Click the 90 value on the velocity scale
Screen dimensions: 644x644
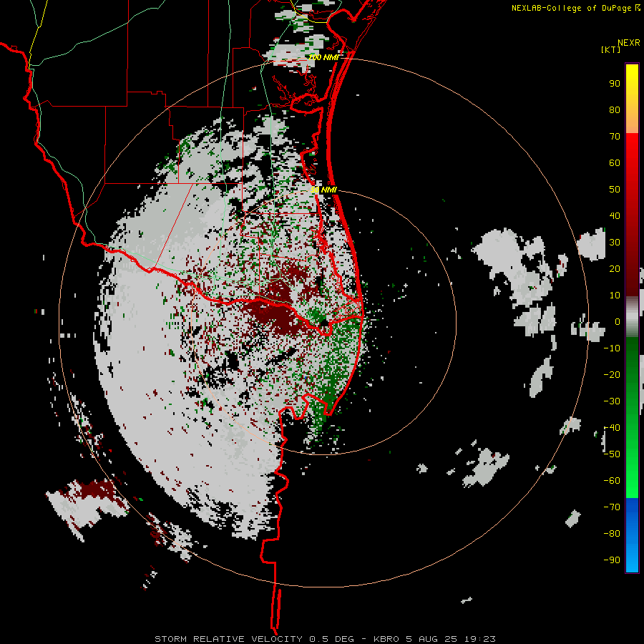[615, 84]
